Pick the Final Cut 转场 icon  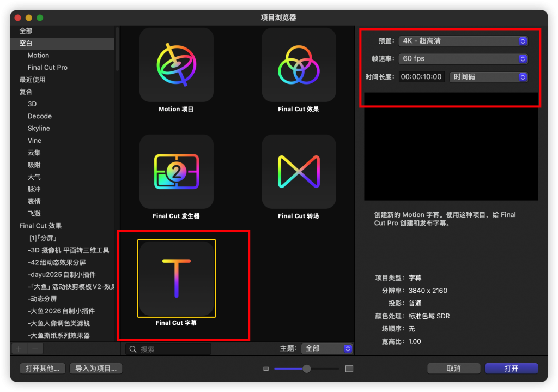(298, 172)
